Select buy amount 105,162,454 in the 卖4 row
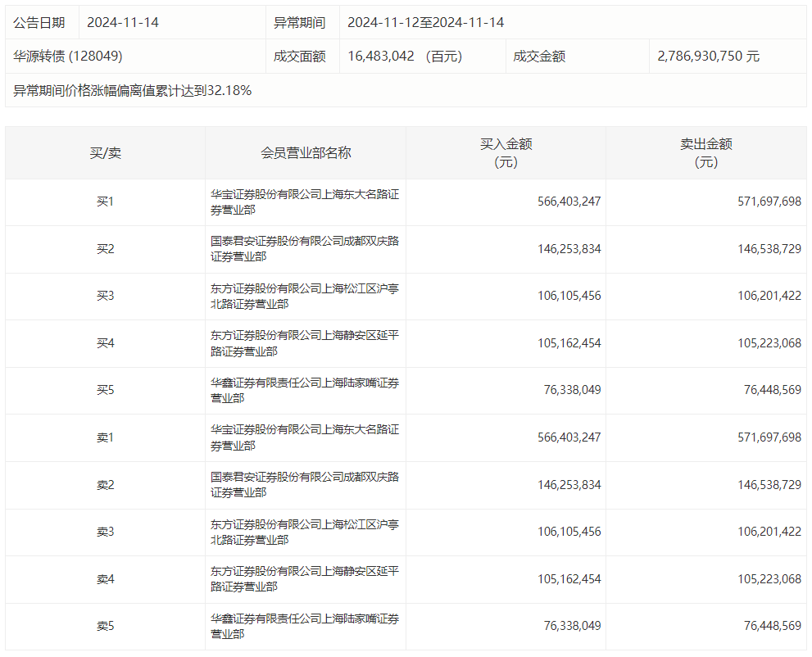The height and width of the screenshot is (657, 812). click(569, 580)
